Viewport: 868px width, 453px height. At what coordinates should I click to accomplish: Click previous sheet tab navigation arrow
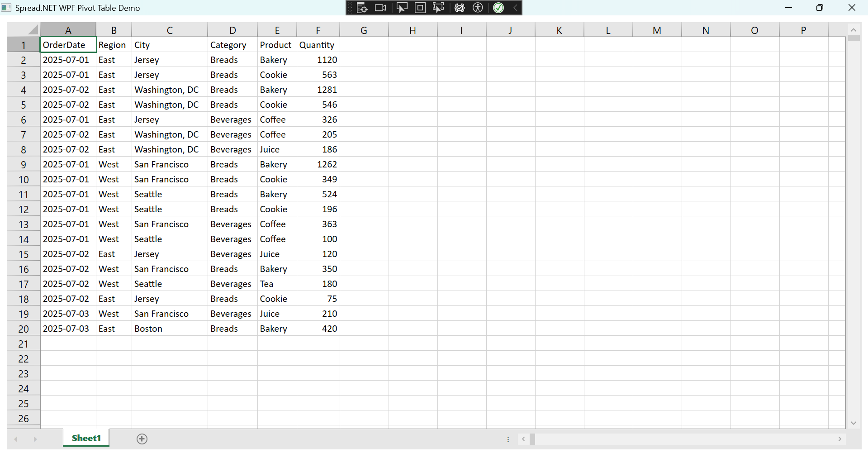click(x=16, y=439)
